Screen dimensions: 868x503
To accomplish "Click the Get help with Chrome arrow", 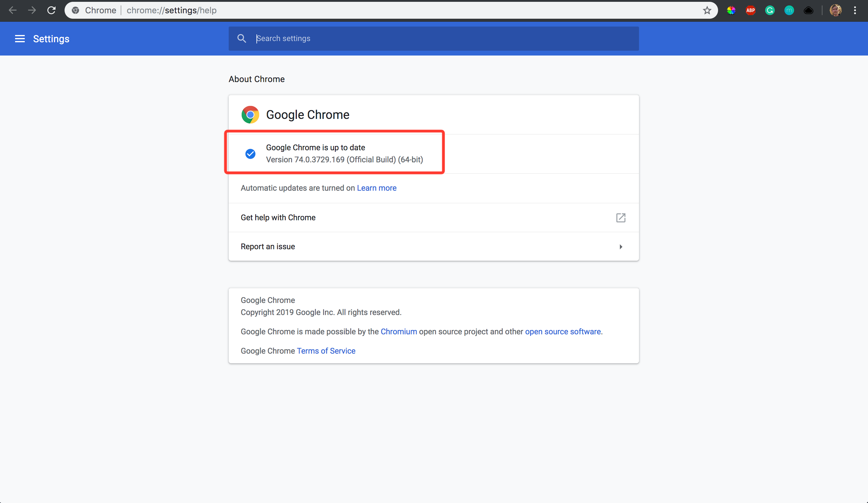I will (620, 217).
